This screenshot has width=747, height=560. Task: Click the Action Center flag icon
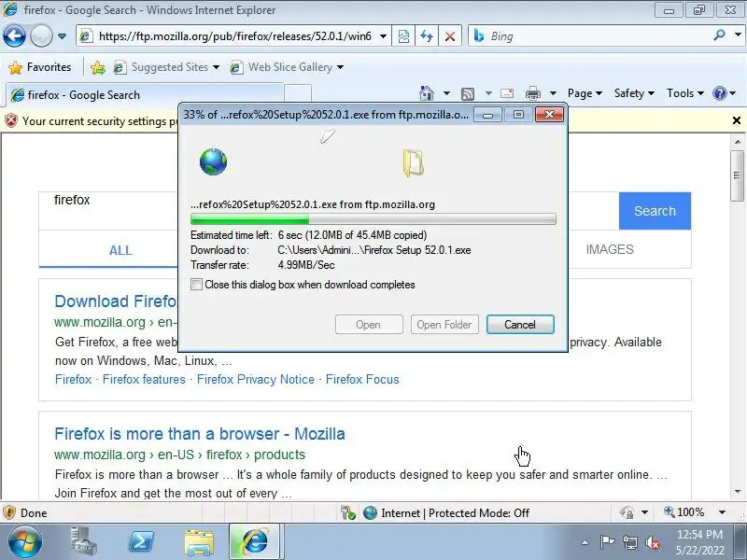[606, 542]
